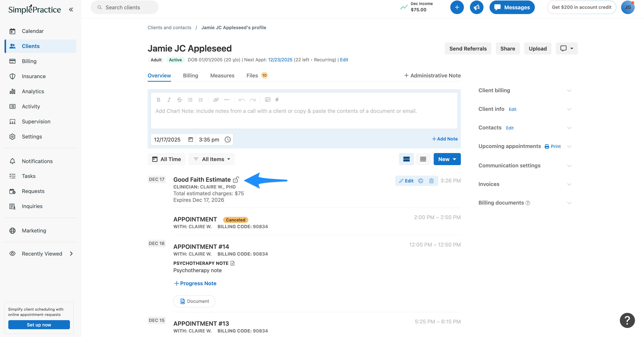Open the Messages button
Viewport: 644px width, 337px height.
coord(512,7)
